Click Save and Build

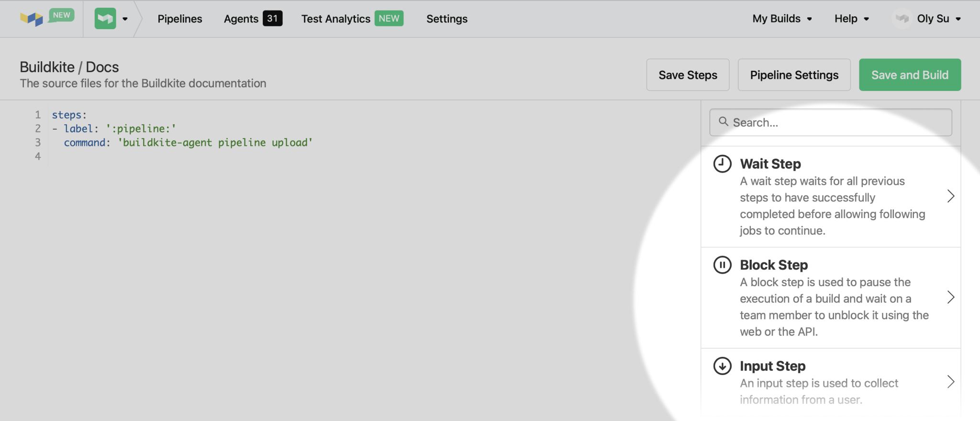pyautogui.click(x=910, y=75)
